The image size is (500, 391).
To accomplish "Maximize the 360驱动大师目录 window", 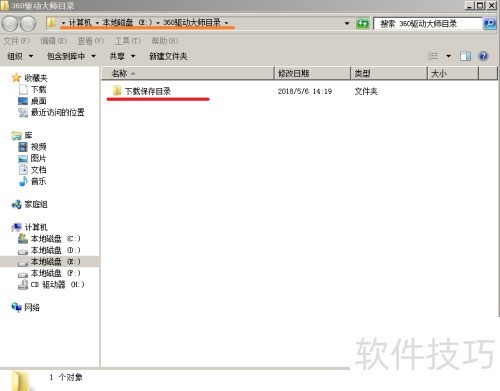I will (x=480, y=5).
